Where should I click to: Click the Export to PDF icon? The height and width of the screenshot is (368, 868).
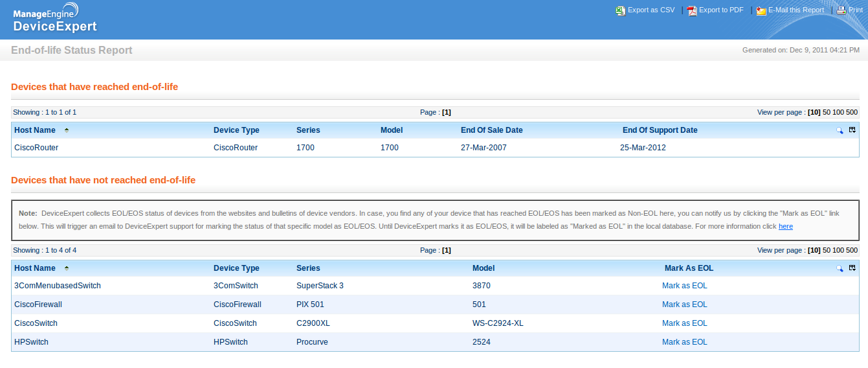tap(692, 10)
